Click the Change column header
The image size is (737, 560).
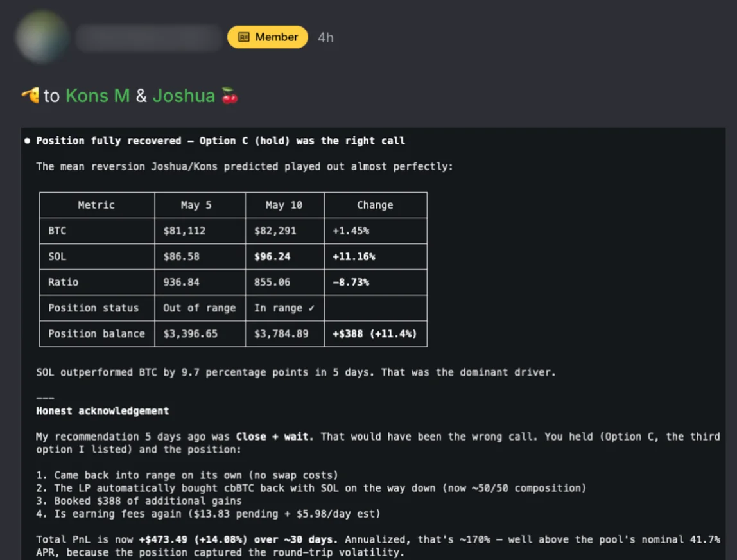pyautogui.click(x=375, y=205)
